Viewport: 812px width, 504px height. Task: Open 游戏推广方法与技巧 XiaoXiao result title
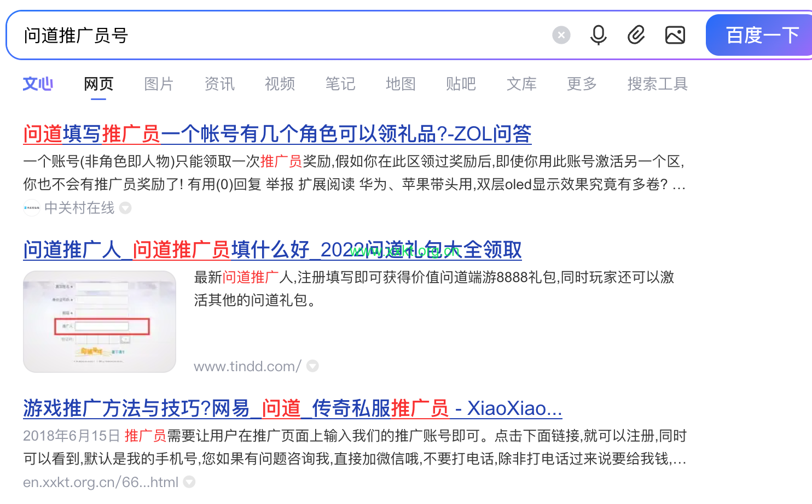pos(293,408)
